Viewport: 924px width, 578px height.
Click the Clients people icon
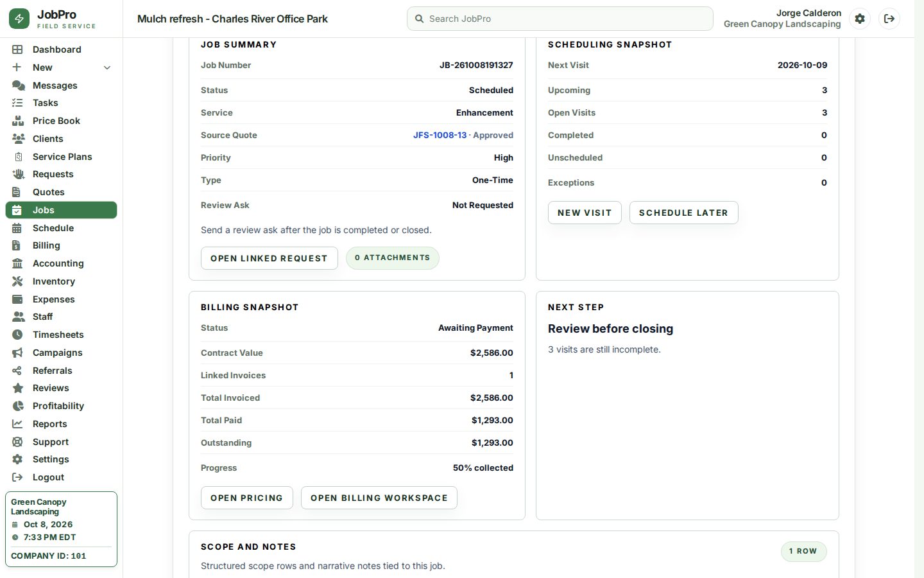coord(18,139)
